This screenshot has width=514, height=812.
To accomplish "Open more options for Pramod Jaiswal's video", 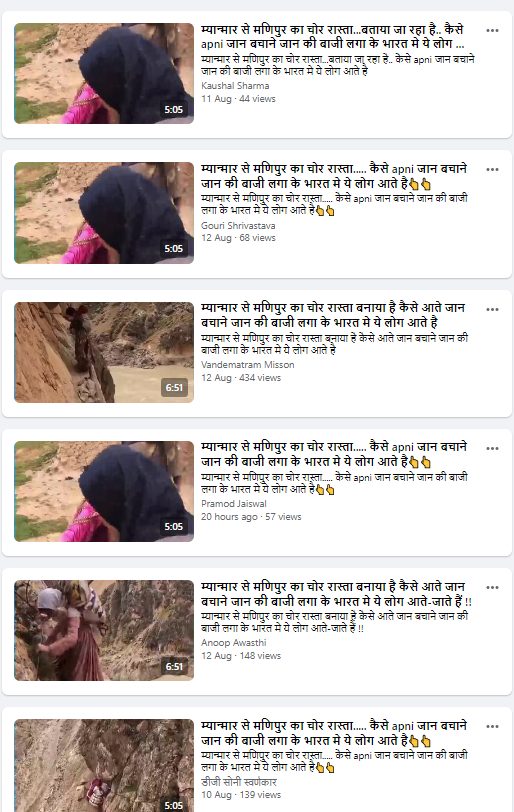I will pyautogui.click(x=492, y=448).
